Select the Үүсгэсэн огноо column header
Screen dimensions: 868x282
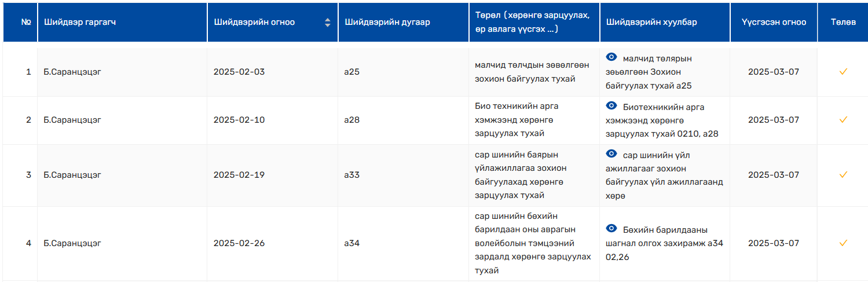774,23
